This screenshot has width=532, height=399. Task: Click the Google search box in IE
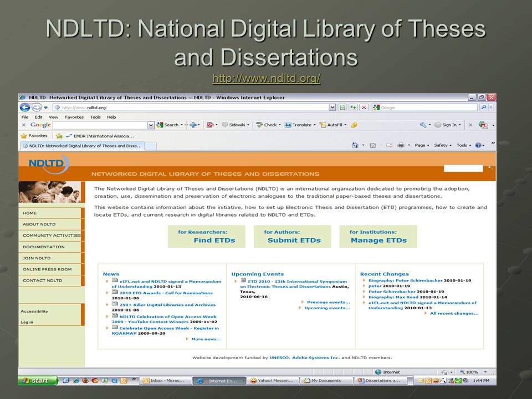424,108
